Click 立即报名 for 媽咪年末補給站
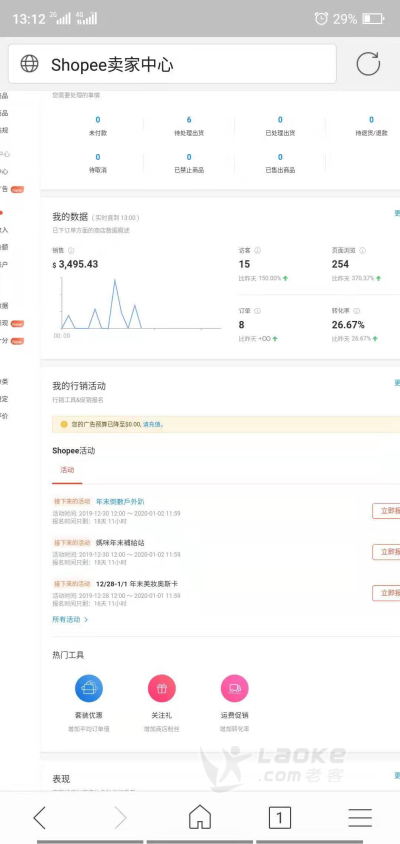Screen dimensions: 400x844 (387, 552)
